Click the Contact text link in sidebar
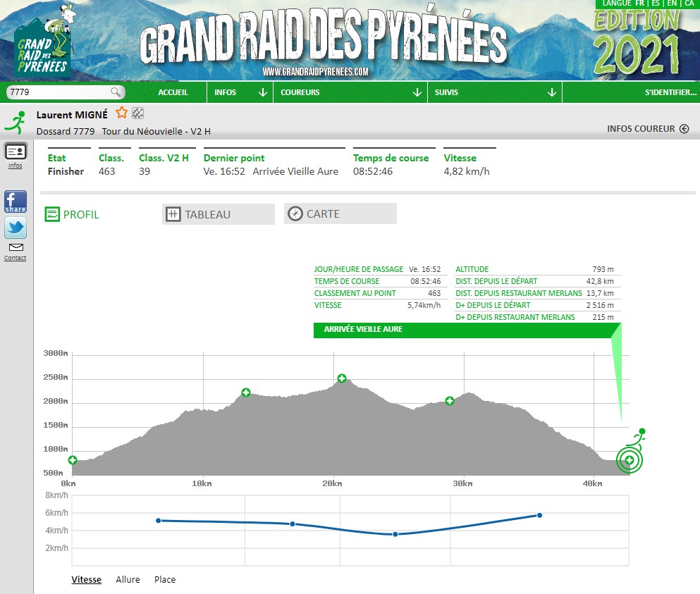Viewport: 700px width, 594px height. click(16, 258)
